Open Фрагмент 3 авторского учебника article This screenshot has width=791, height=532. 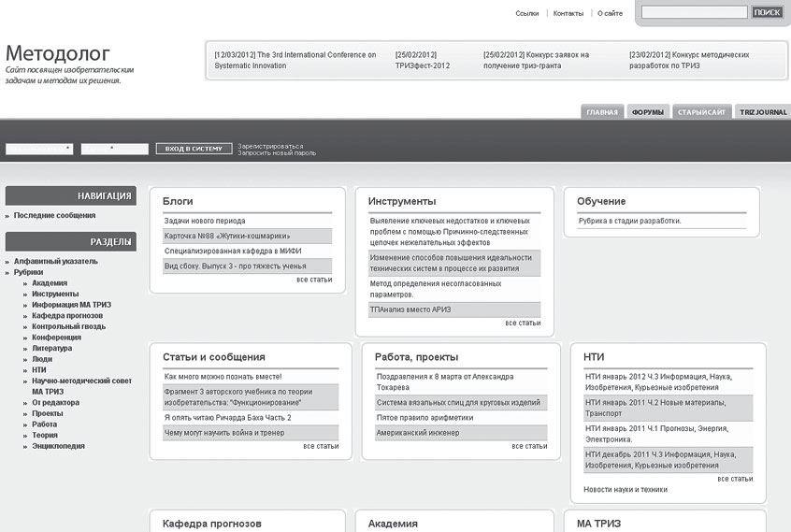coord(238,396)
